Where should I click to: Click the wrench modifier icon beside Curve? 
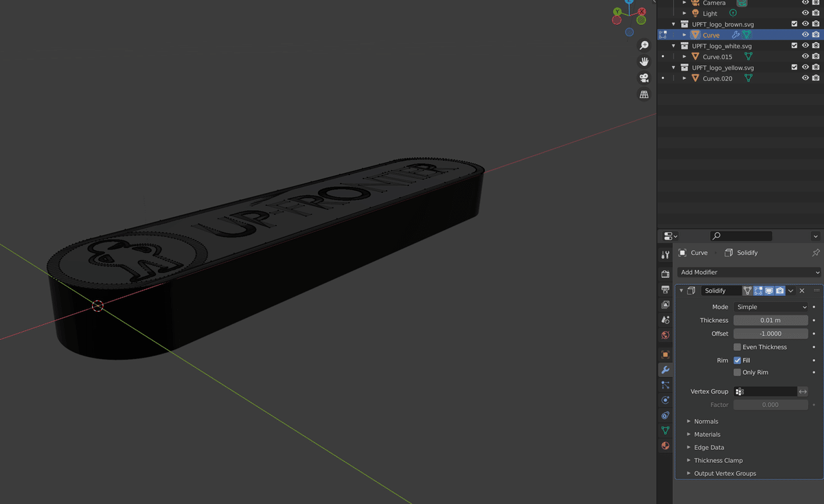pyautogui.click(x=735, y=35)
